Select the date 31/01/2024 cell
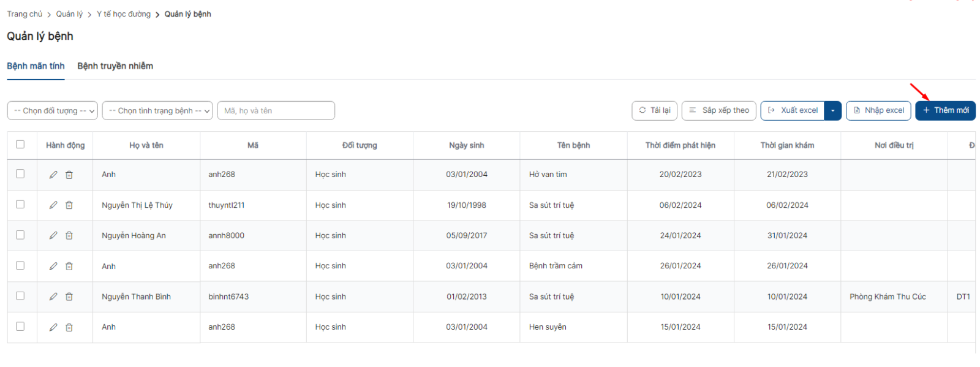980x367 pixels. tap(787, 236)
